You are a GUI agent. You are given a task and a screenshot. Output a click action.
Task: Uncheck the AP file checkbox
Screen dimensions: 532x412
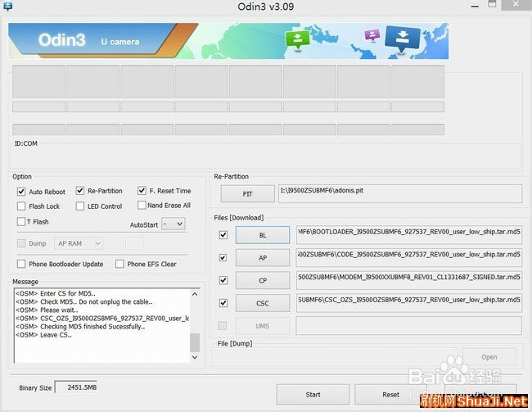pos(223,258)
